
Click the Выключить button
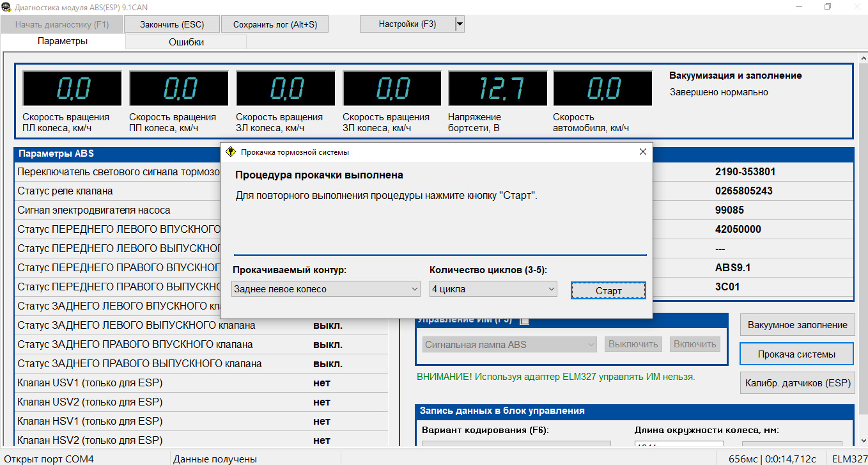click(633, 344)
